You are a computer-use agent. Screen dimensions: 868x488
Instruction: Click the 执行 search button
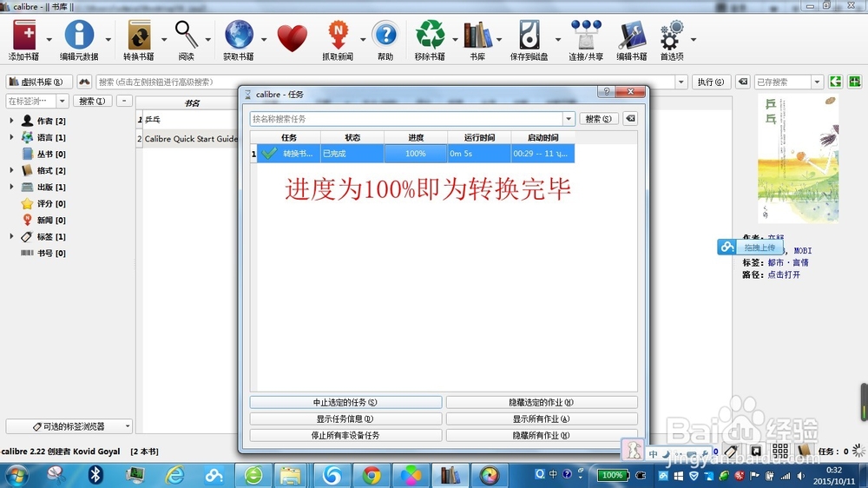711,82
